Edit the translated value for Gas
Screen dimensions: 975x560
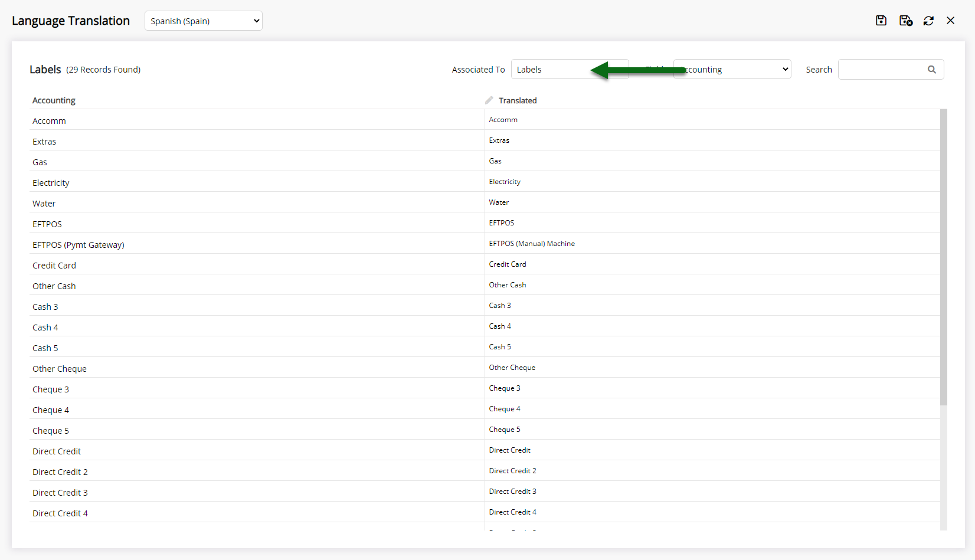(712, 161)
